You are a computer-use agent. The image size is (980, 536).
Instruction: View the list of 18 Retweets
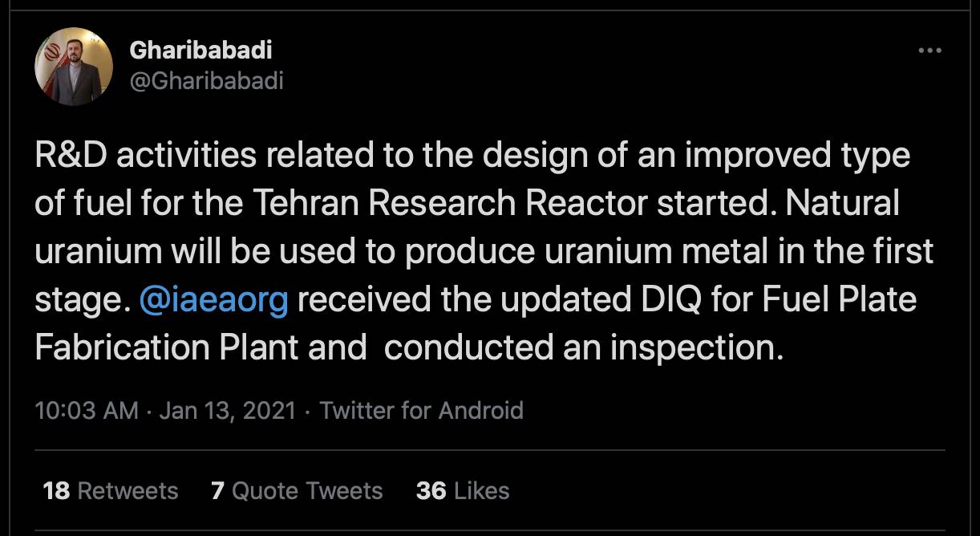[111, 490]
